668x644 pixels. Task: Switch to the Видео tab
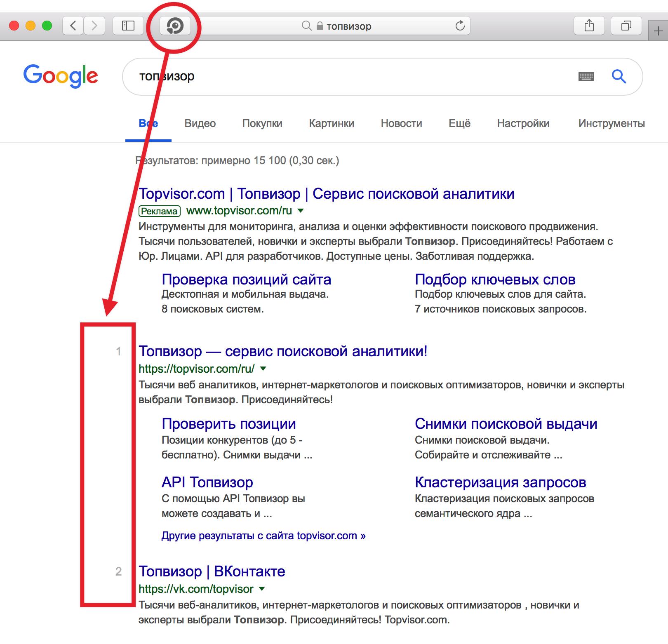(200, 123)
